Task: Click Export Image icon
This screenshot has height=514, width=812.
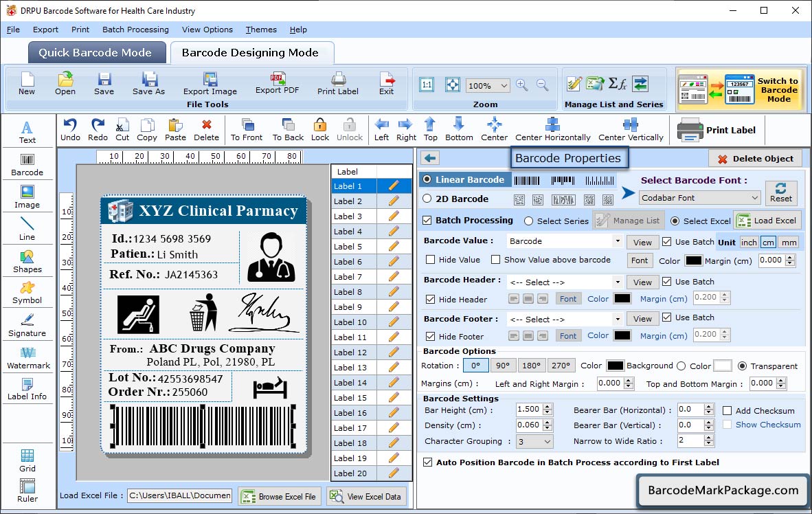Action: [210, 83]
